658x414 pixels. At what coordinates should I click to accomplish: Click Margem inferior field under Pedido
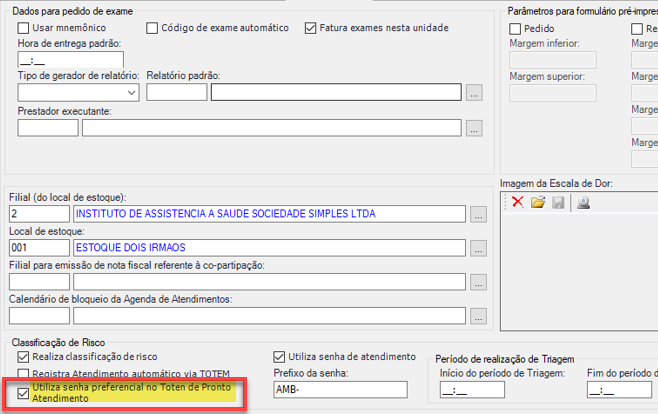pos(553,60)
